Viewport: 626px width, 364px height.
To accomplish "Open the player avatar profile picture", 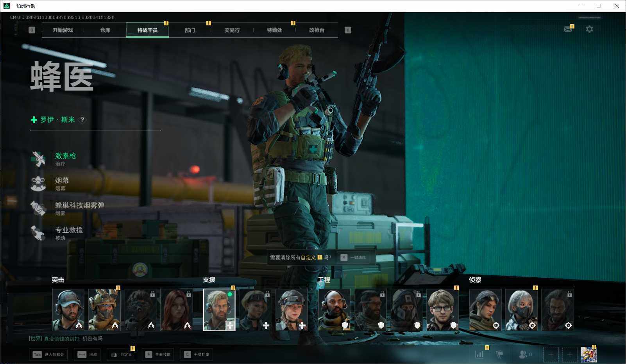I will tap(588, 355).
